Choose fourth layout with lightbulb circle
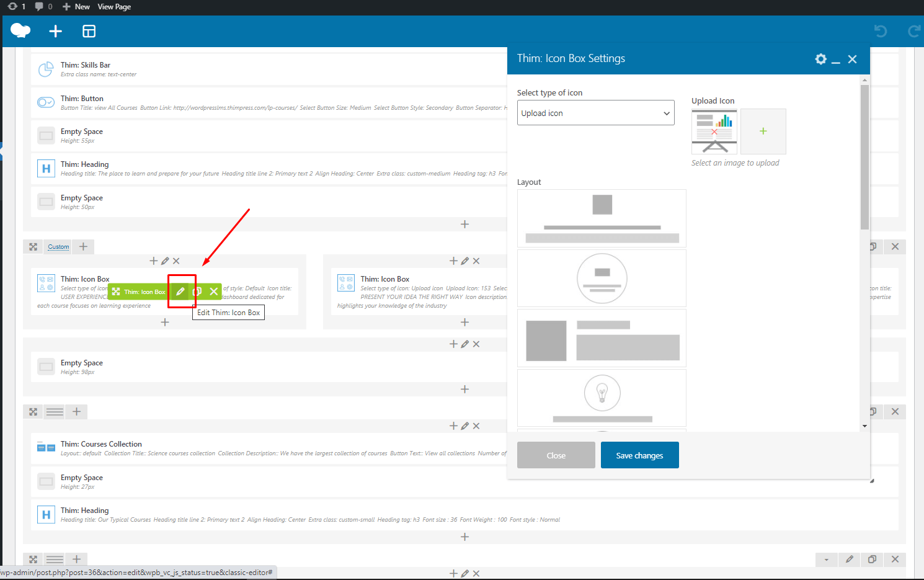Screen dimensions: 924x580 602,398
